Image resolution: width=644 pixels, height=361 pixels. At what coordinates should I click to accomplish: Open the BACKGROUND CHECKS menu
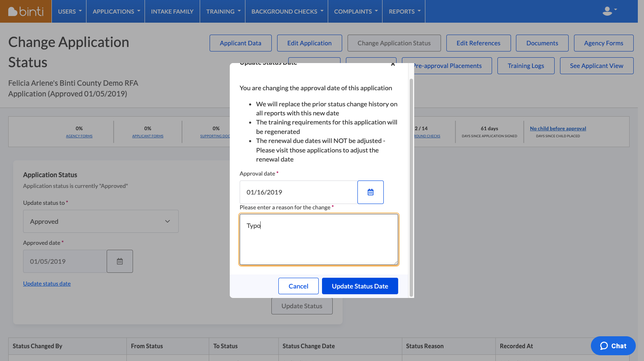coord(287,12)
